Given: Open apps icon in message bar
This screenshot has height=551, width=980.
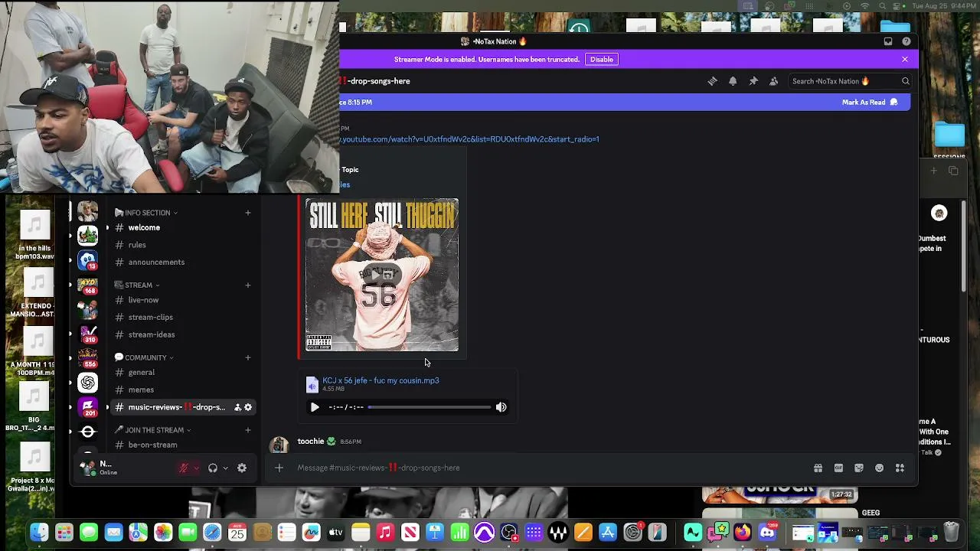Looking at the screenshot, I should 900,468.
